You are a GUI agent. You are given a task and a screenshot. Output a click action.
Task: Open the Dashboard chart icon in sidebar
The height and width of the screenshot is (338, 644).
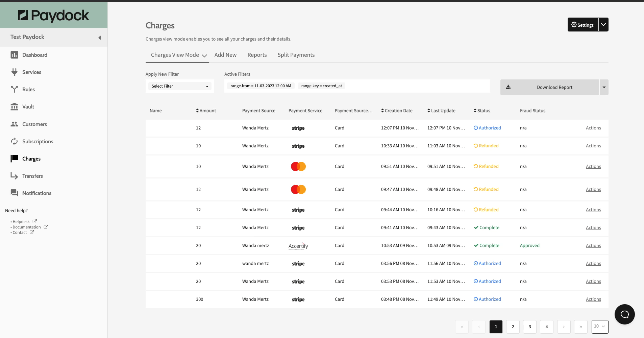(x=14, y=55)
